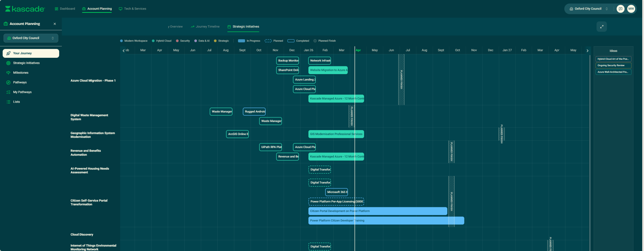Click the MW user avatar
Screen dimensions: 644x251
(631, 9)
